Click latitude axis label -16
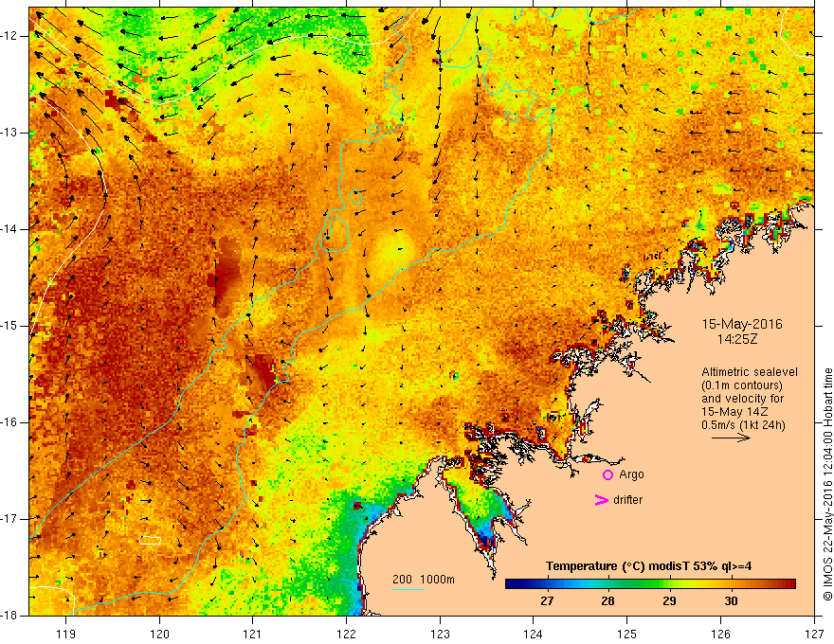Screen dimensions: 834x644 [9, 422]
